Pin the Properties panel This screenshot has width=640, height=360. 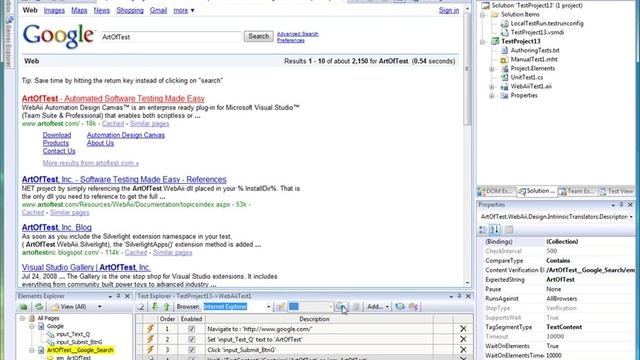tap(621, 204)
